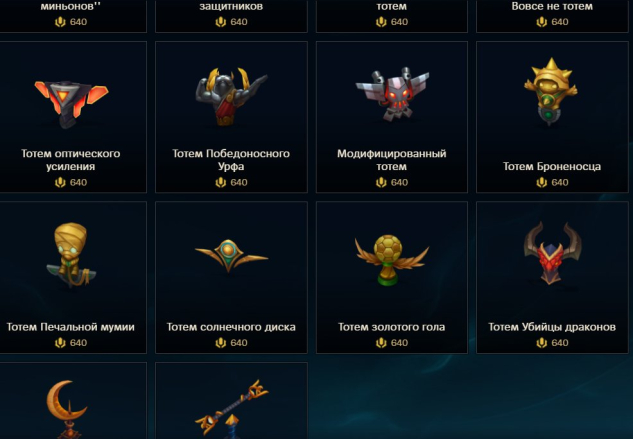The height and width of the screenshot is (439, 633).
Task: Click the price under Тотем Победоносного Урфа
Action: tap(231, 182)
